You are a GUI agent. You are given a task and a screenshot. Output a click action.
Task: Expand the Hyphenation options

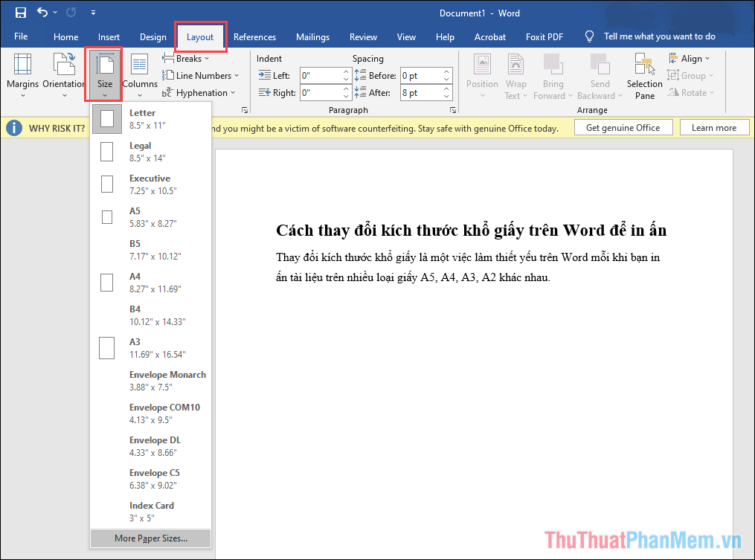pos(199,92)
